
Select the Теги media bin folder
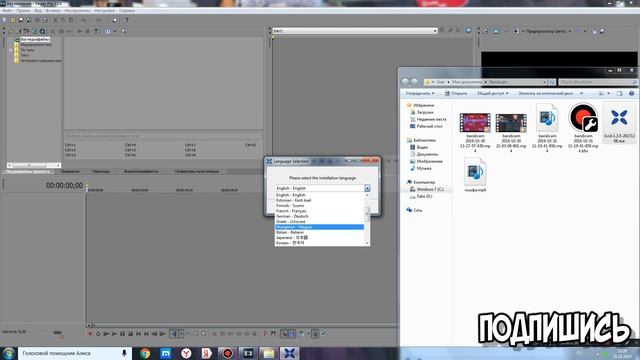(x=25, y=55)
